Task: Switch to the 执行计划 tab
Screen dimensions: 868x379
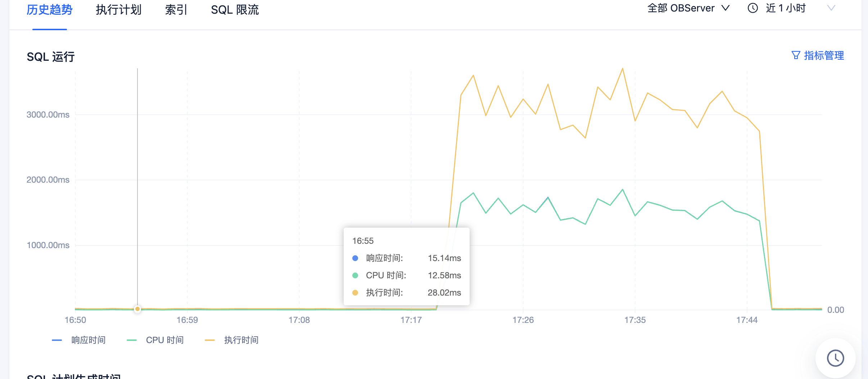Action: point(118,10)
